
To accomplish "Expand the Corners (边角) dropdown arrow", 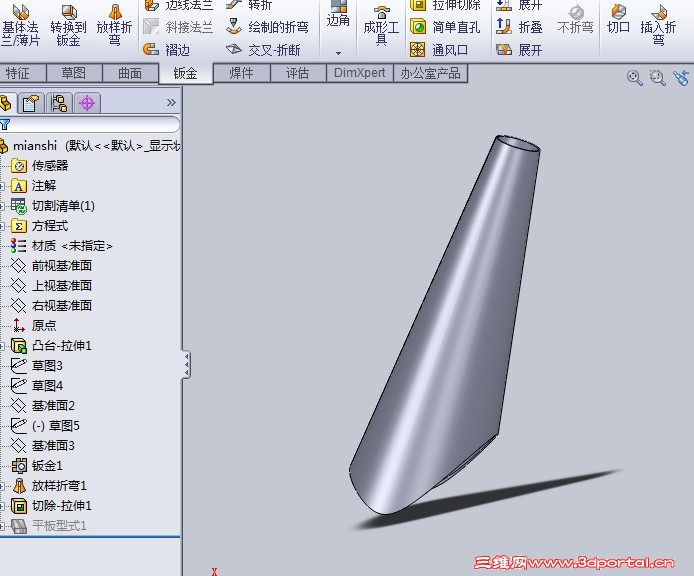I will 339,53.
